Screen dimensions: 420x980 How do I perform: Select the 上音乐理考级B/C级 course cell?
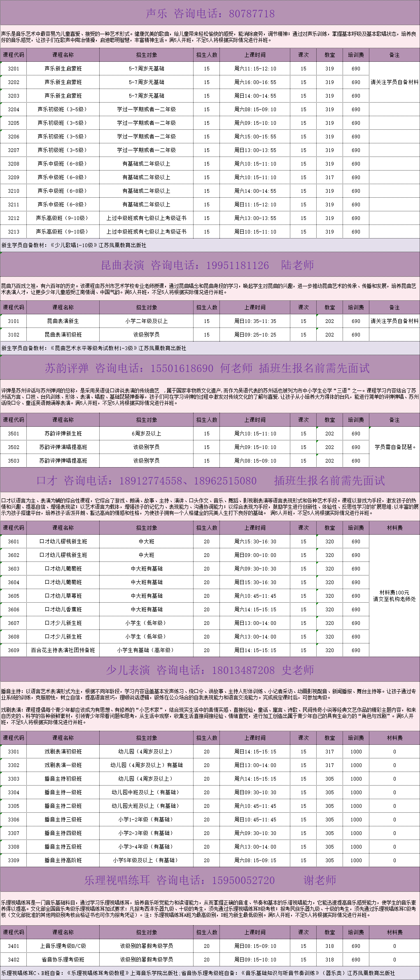63,946
